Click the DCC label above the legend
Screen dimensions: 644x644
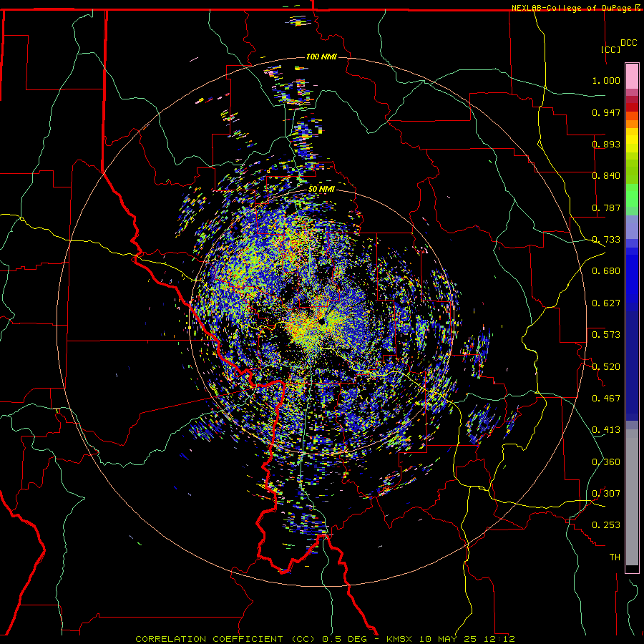click(x=629, y=43)
